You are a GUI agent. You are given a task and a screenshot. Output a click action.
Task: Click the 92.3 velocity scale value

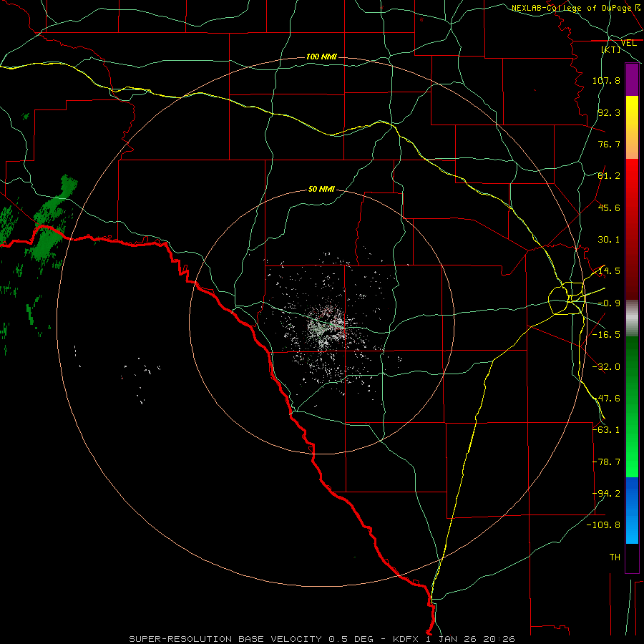point(609,112)
